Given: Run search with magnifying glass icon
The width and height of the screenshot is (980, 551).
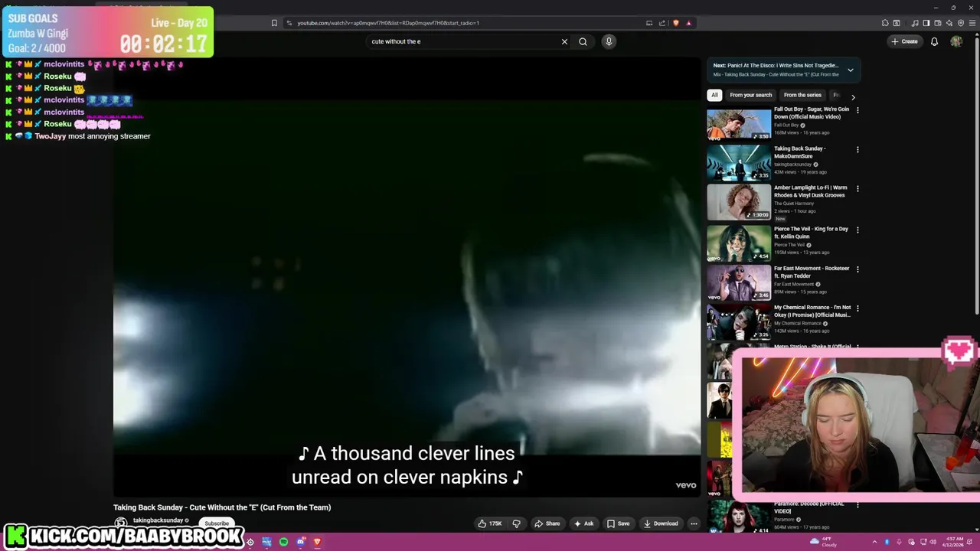Looking at the screenshot, I should pos(583,41).
